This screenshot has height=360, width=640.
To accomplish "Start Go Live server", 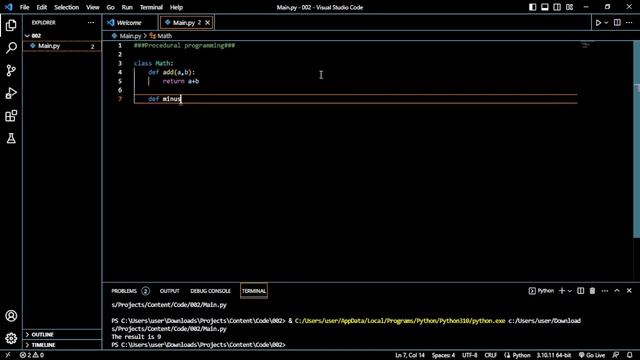I will 592,355.
